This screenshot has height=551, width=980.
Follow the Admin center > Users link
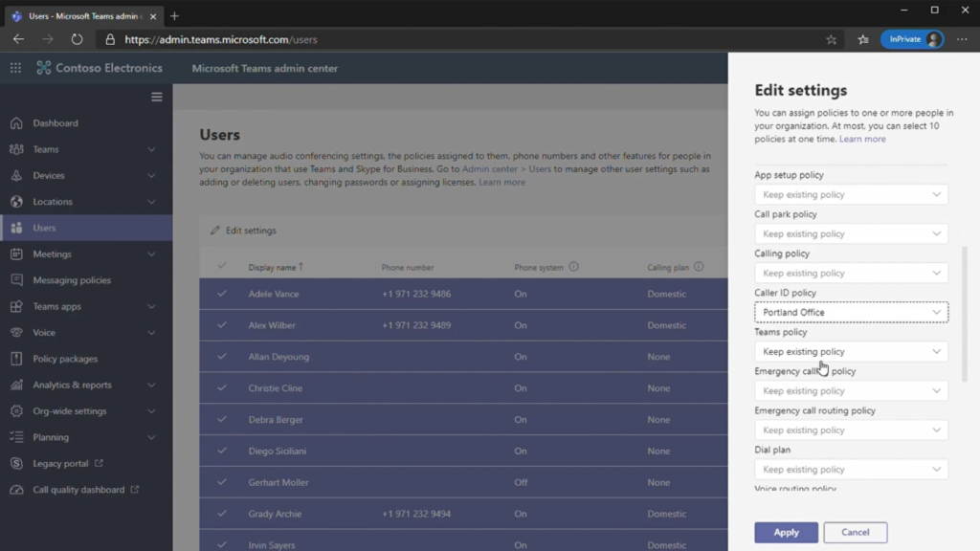[507, 168]
